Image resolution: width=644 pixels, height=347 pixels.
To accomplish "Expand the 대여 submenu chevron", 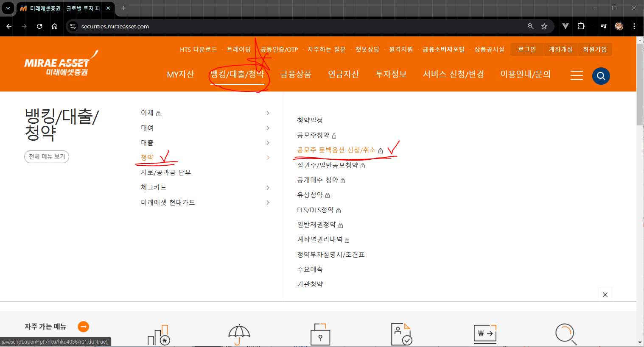I will click(x=268, y=128).
